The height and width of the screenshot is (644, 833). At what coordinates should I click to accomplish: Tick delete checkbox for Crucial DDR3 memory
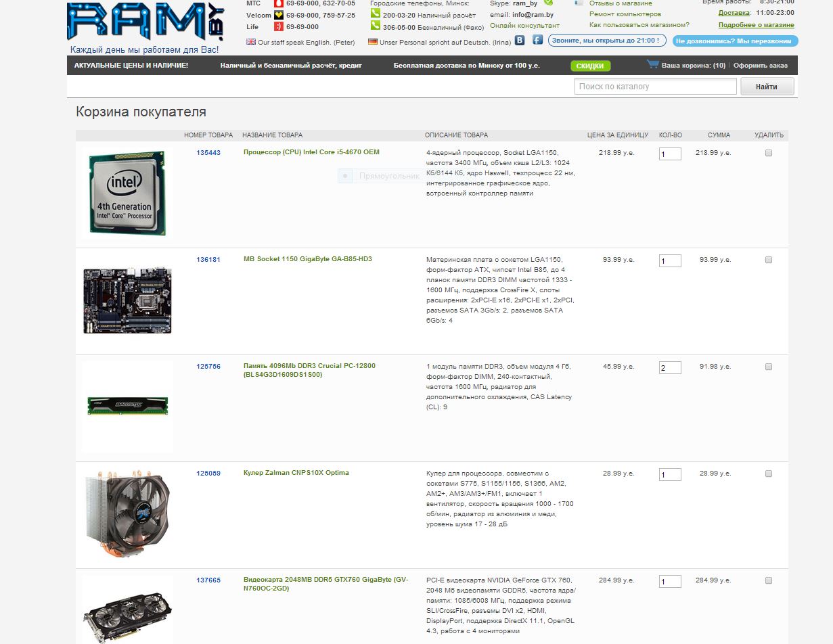(x=769, y=367)
